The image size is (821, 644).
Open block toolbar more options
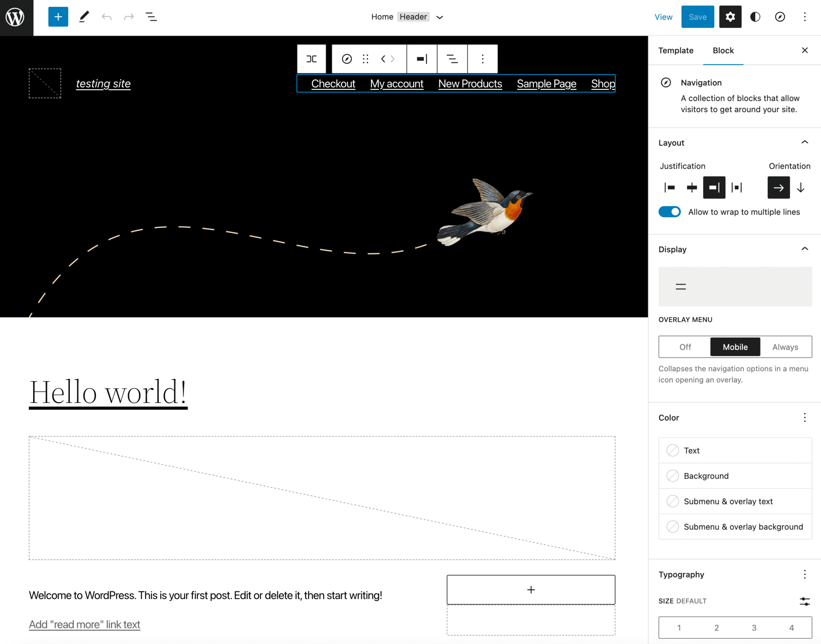click(x=483, y=59)
